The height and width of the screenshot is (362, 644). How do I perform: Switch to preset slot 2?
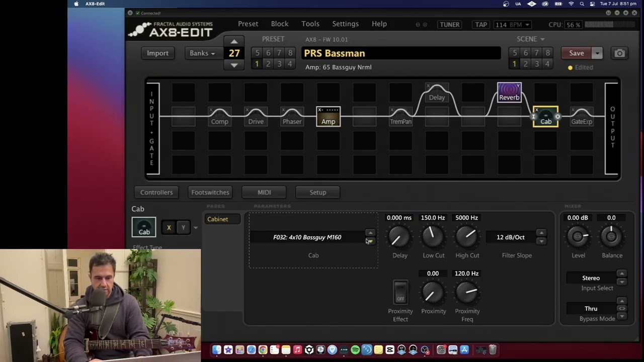pyautogui.click(x=268, y=64)
